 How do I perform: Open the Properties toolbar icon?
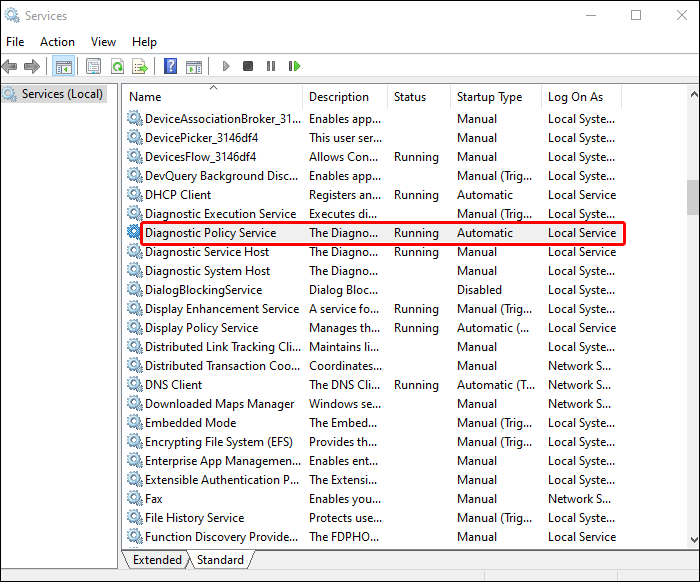pos(93,67)
